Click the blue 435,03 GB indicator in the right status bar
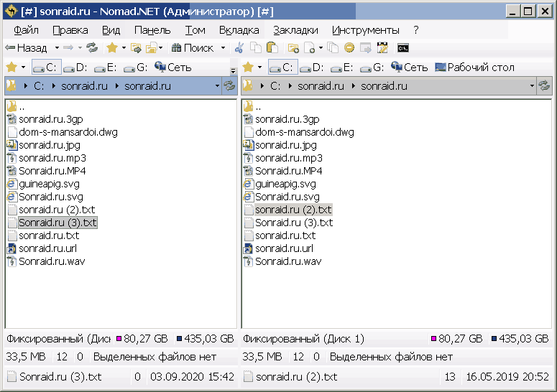Image resolution: width=557 pixels, height=392 pixels. tap(520, 339)
